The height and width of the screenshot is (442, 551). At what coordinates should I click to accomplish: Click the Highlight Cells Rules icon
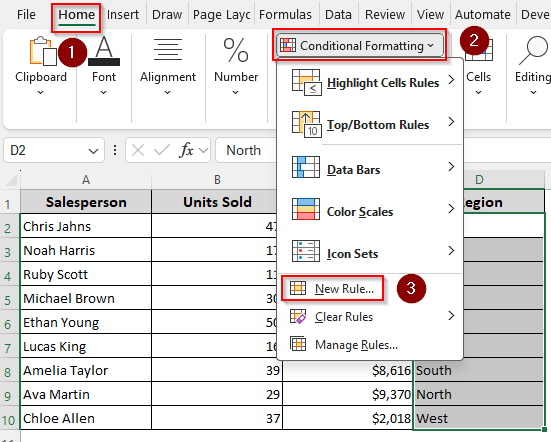[306, 83]
